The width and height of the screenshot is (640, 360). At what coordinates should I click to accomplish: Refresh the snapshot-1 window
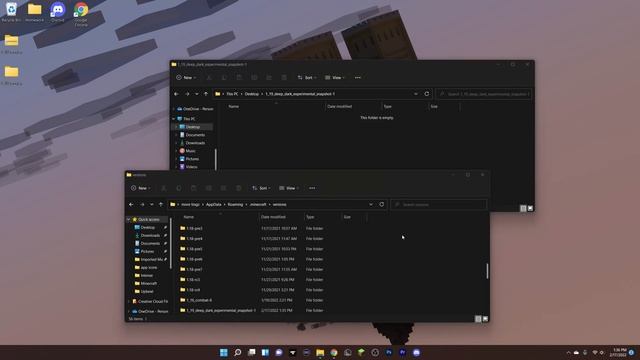point(427,94)
